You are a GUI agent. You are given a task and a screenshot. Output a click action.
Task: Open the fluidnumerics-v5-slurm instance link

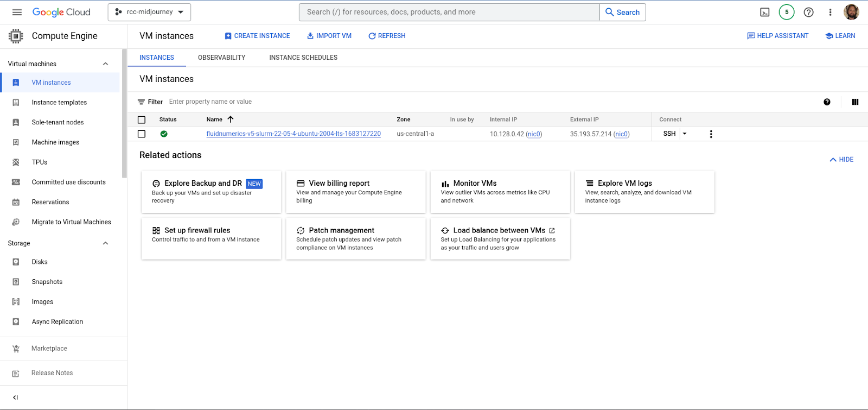click(293, 134)
